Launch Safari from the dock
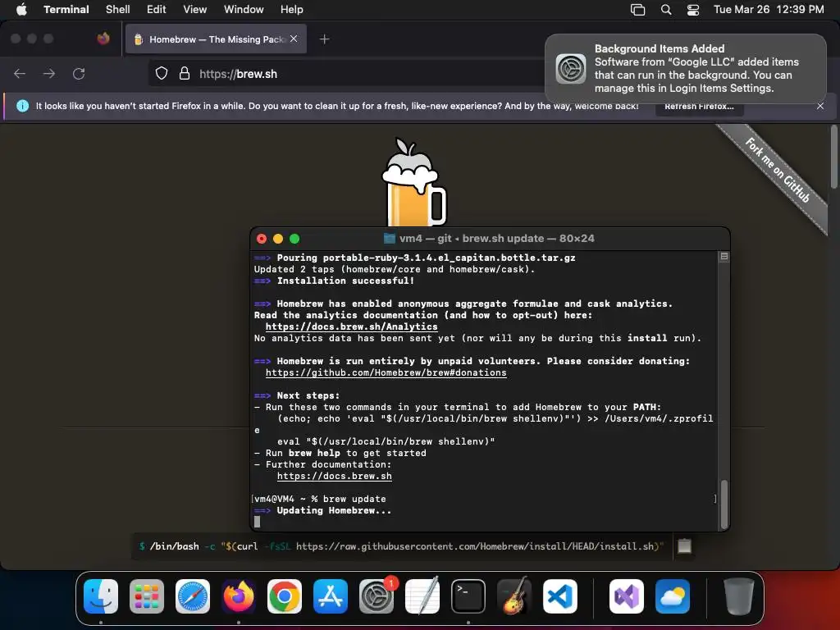 coord(193,596)
